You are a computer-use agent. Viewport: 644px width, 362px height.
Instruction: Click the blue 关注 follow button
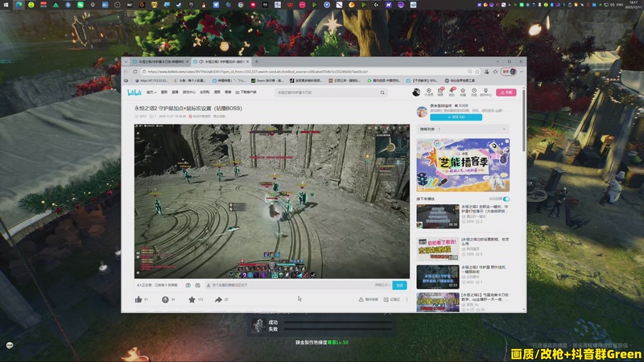(x=456, y=117)
